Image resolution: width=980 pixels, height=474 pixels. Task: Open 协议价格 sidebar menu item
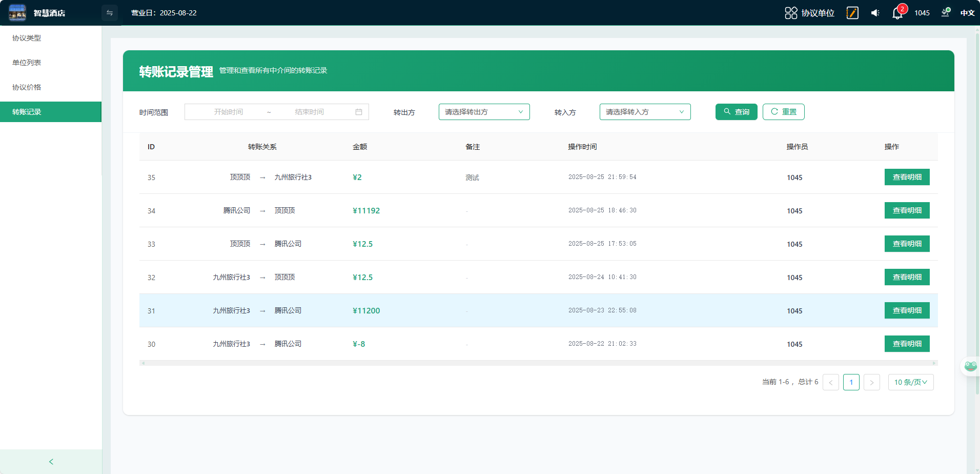27,87
